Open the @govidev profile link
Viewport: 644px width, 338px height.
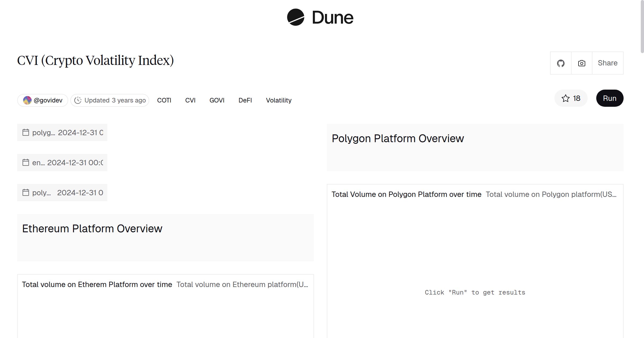(x=48, y=100)
